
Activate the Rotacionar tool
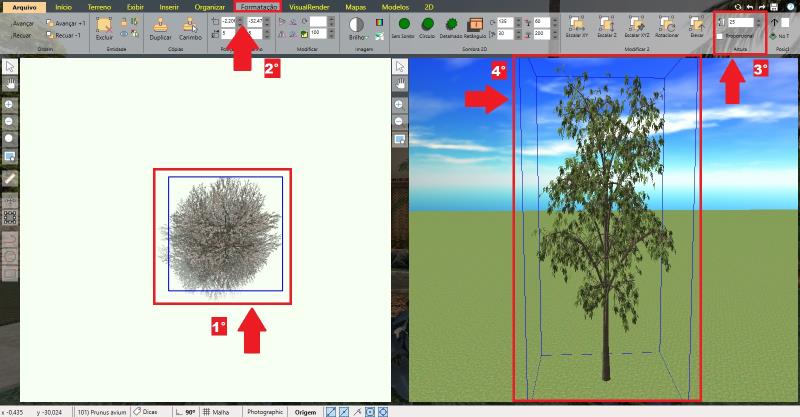pos(667,22)
